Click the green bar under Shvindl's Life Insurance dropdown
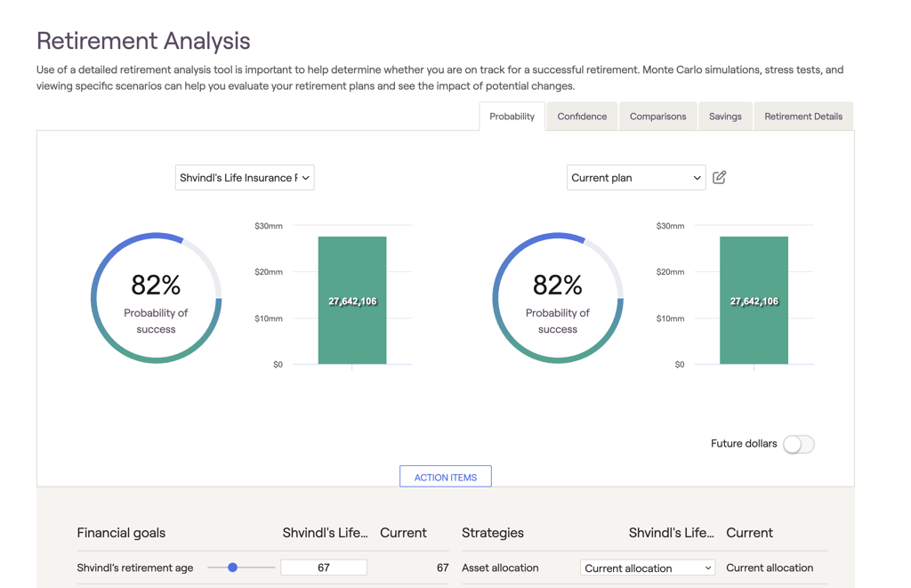 352,301
